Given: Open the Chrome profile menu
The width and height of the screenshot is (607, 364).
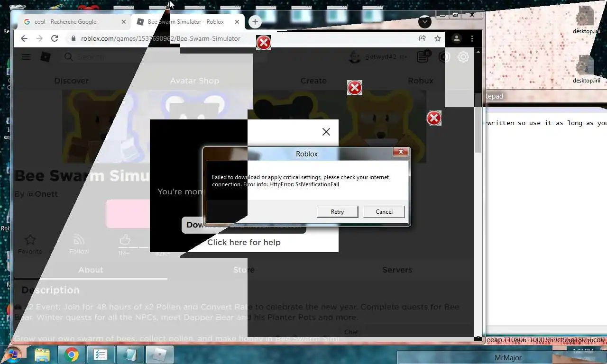Looking at the screenshot, I should click(456, 38).
